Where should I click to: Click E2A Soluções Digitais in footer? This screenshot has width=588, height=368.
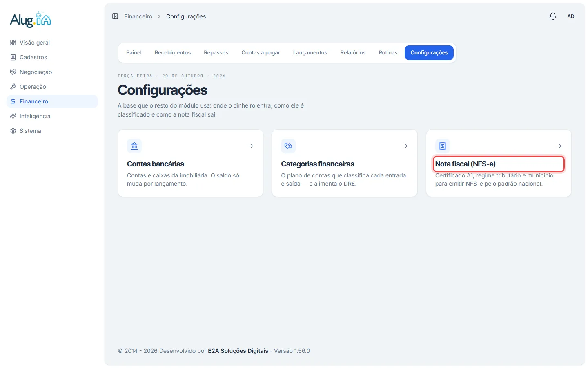[238, 351]
